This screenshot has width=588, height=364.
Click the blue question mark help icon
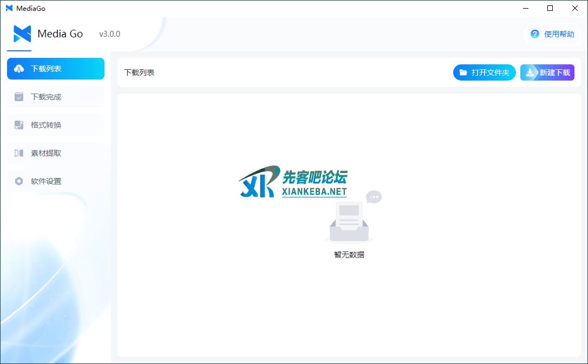[x=534, y=34]
